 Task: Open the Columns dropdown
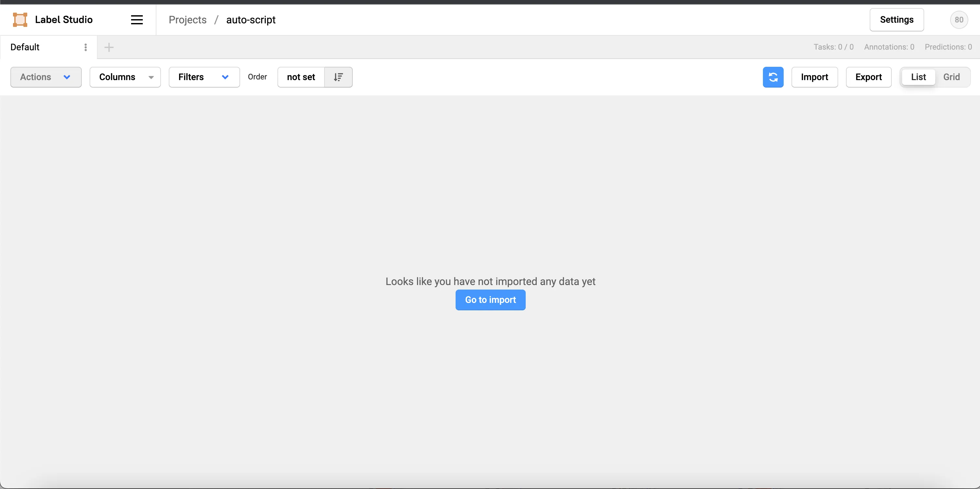coord(125,77)
